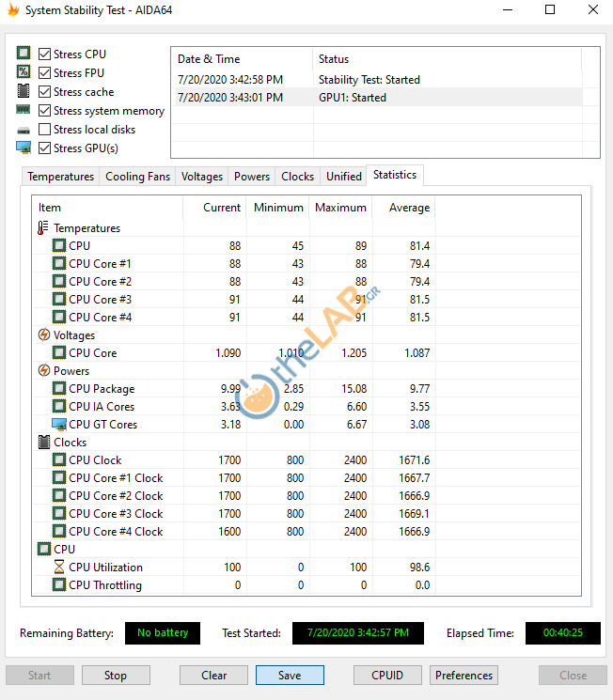The height and width of the screenshot is (700, 613).
Task: Click the CPU Core voltage row icon
Action: (x=59, y=352)
